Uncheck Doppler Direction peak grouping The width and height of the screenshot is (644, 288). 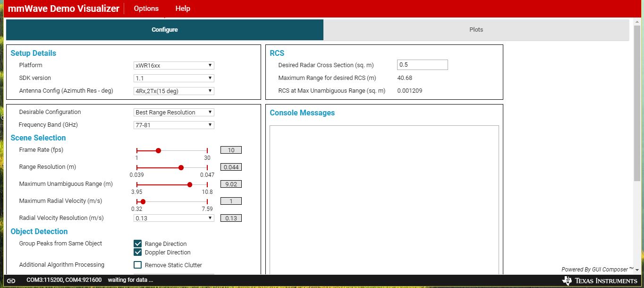138,252
